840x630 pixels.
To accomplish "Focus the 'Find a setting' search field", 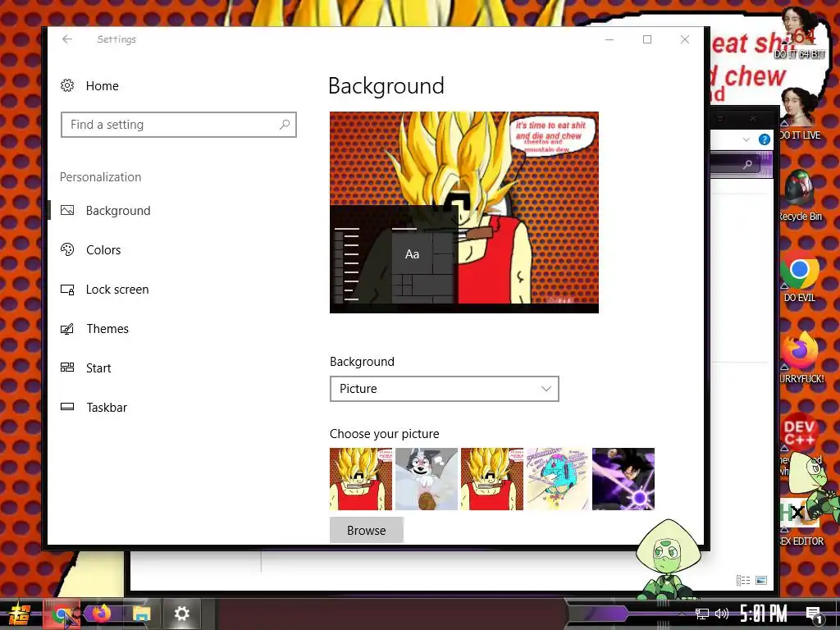I will click(178, 125).
